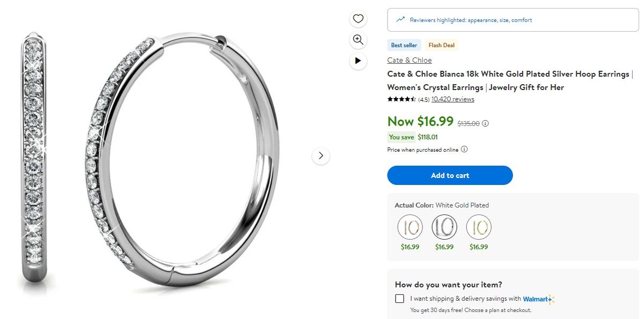644x319 pixels.
Task: Open the 'Price when purchased online' info icon
Action: pos(464,150)
